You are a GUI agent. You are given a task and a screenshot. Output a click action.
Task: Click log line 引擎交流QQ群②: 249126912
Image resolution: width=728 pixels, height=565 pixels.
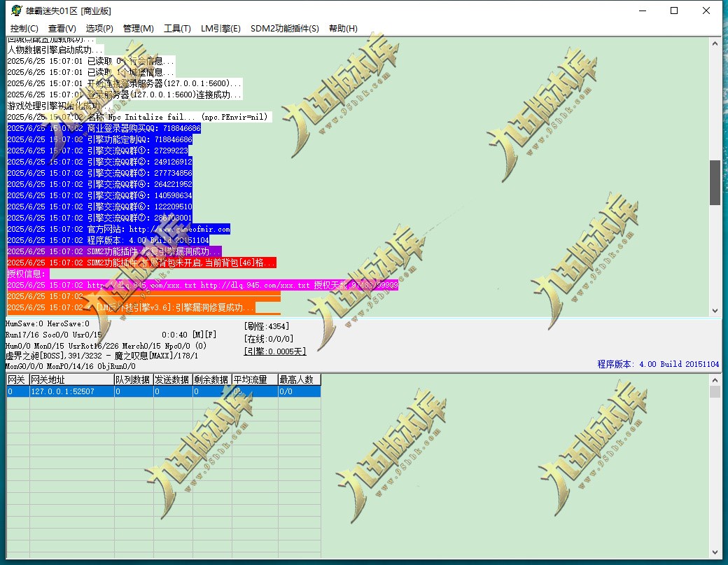100,162
